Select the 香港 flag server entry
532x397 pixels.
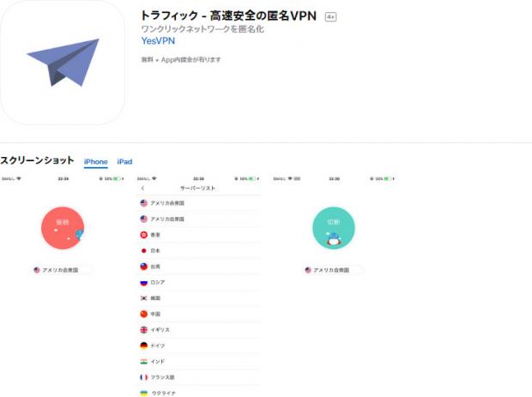144,235
